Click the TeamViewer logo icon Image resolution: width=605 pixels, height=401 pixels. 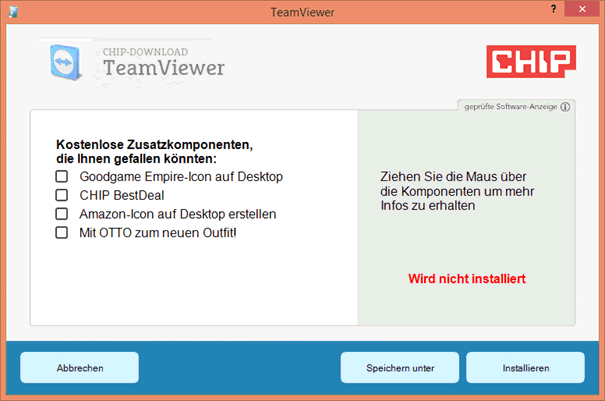[x=66, y=62]
